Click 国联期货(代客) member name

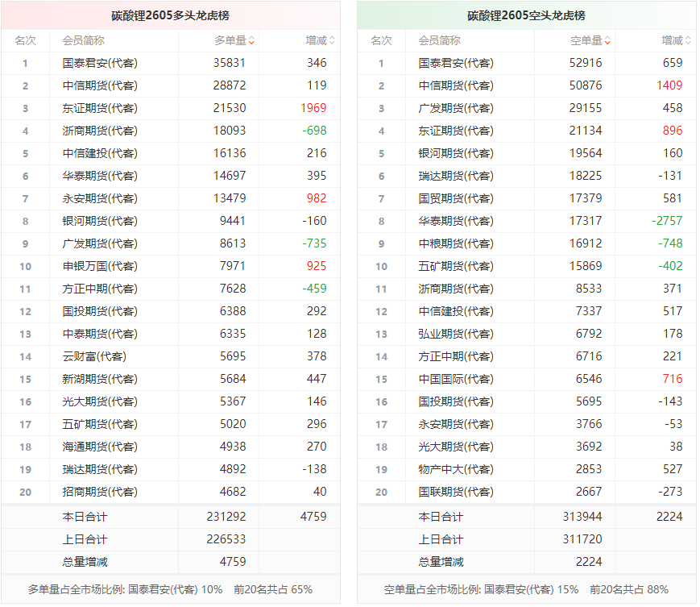point(456,492)
